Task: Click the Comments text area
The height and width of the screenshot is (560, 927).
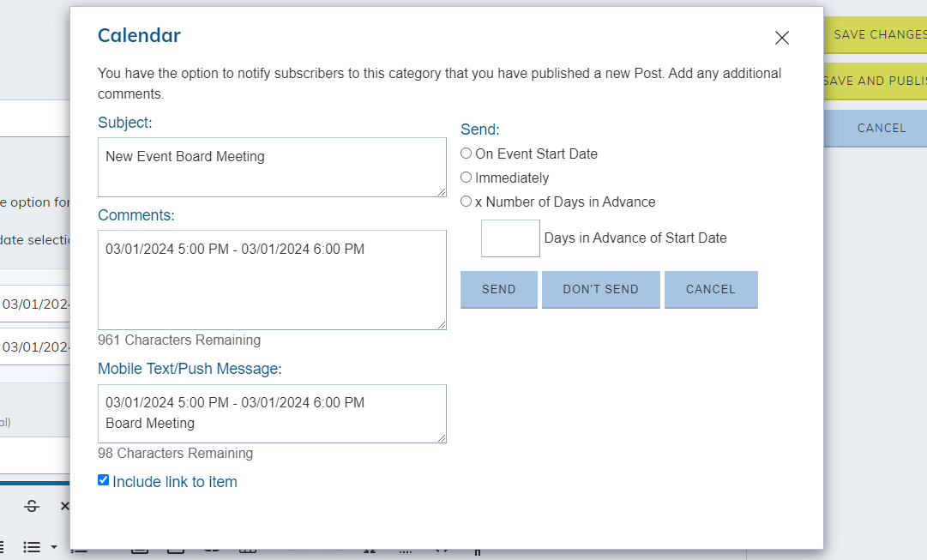Action: pos(272,280)
